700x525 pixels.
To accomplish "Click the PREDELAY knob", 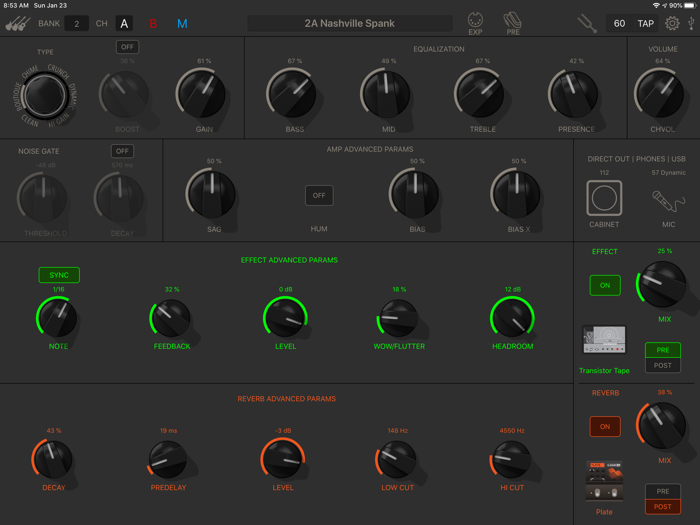I will click(x=168, y=459).
